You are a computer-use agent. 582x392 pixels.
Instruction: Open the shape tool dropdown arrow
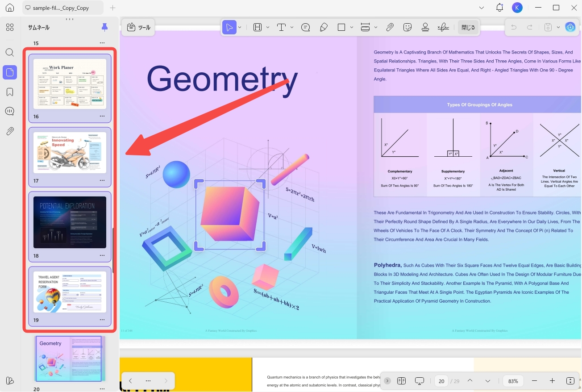[x=352, y=28]
